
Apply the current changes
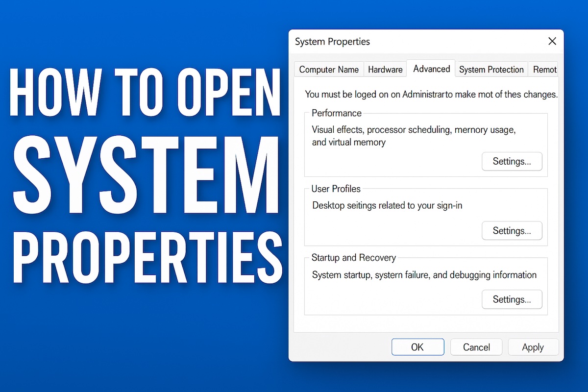[533, 347]
